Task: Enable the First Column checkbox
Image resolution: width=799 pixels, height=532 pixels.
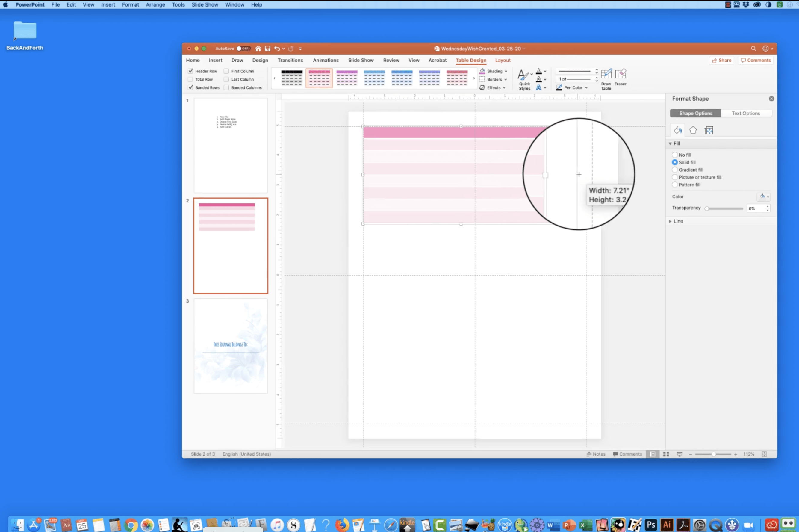Action: click(226, 71)
